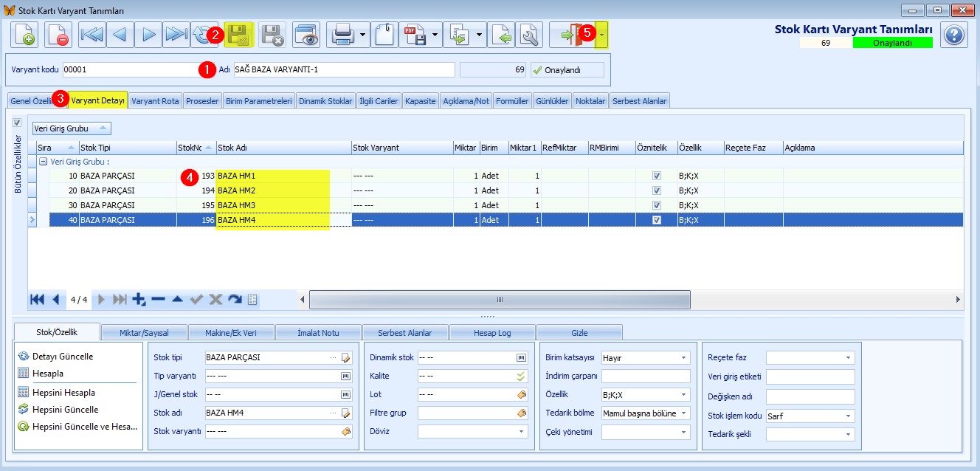Click the save floppy disk icon
This screenshot has width=980, height=471.
click(239, 35)
